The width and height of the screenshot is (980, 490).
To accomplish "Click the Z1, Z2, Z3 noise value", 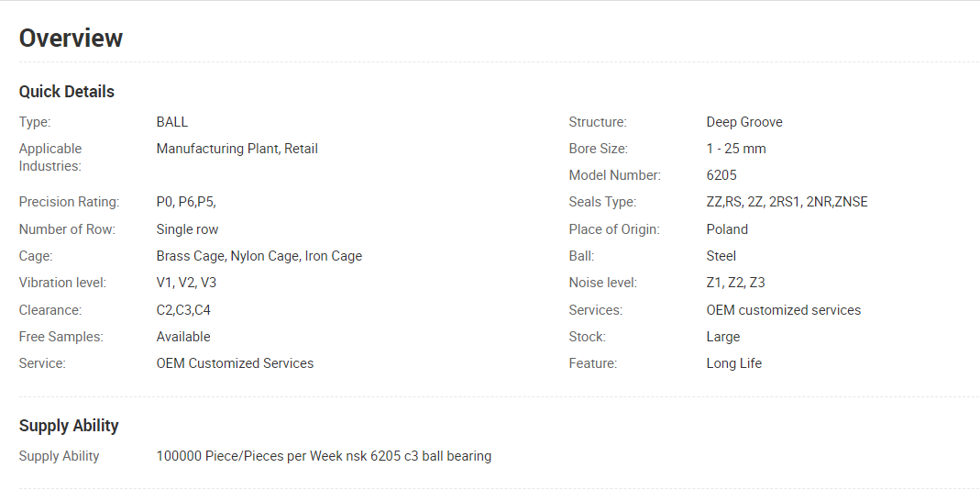I will 735,283.
